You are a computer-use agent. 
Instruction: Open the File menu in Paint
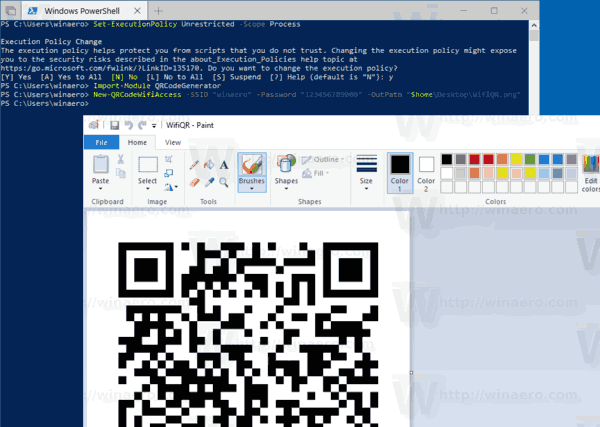coord(101,142)
